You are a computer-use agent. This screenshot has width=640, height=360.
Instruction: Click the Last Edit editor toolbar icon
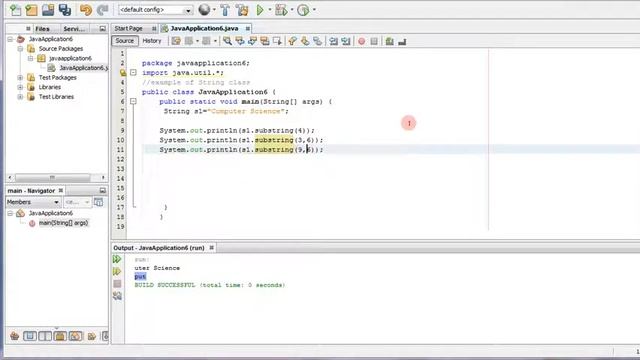coord(176,41)
